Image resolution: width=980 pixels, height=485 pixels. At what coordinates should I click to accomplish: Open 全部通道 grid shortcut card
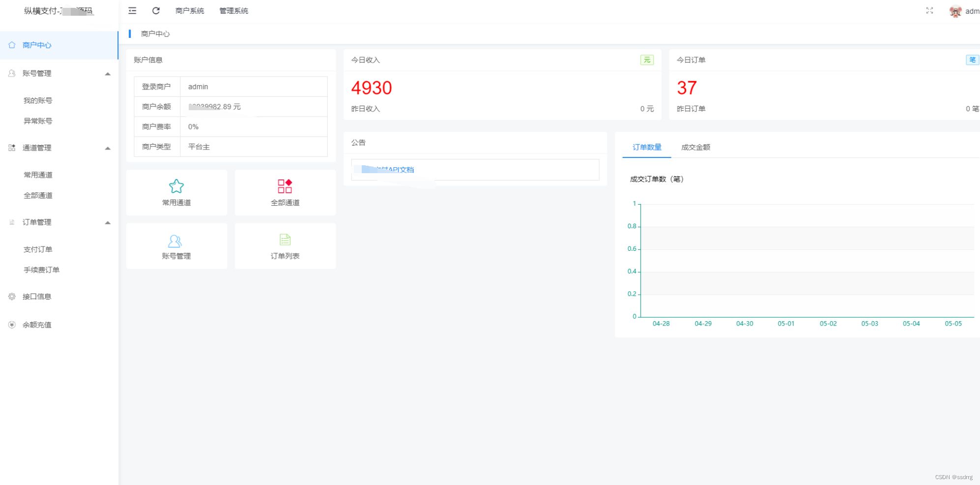coord(285,192)
